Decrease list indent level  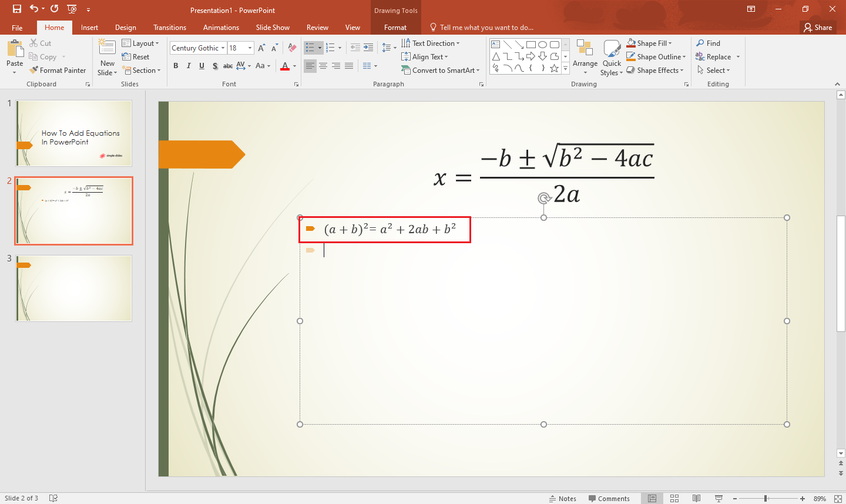point(355,48)
